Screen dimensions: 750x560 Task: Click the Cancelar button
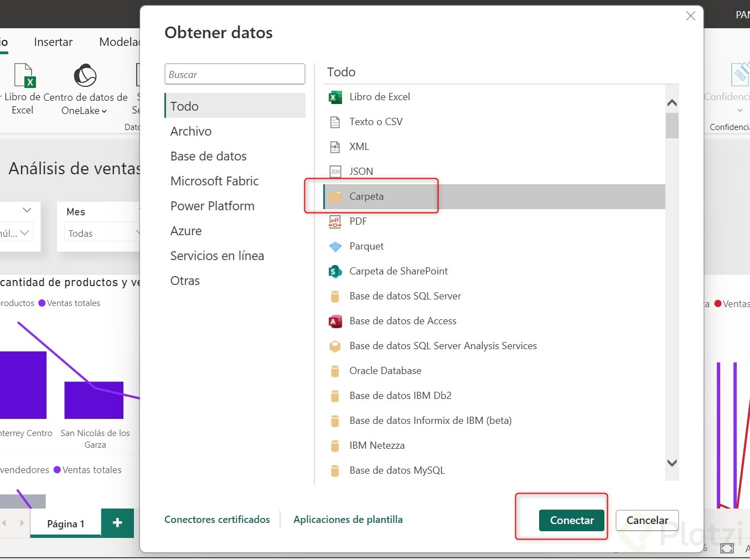coord(647,520)
